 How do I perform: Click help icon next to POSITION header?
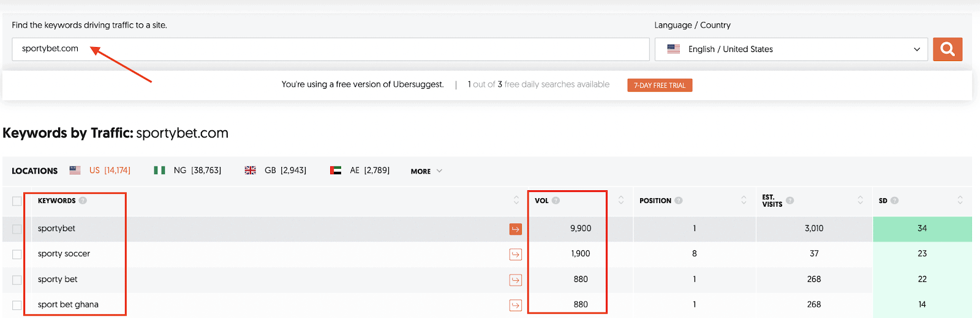[679, 201]
